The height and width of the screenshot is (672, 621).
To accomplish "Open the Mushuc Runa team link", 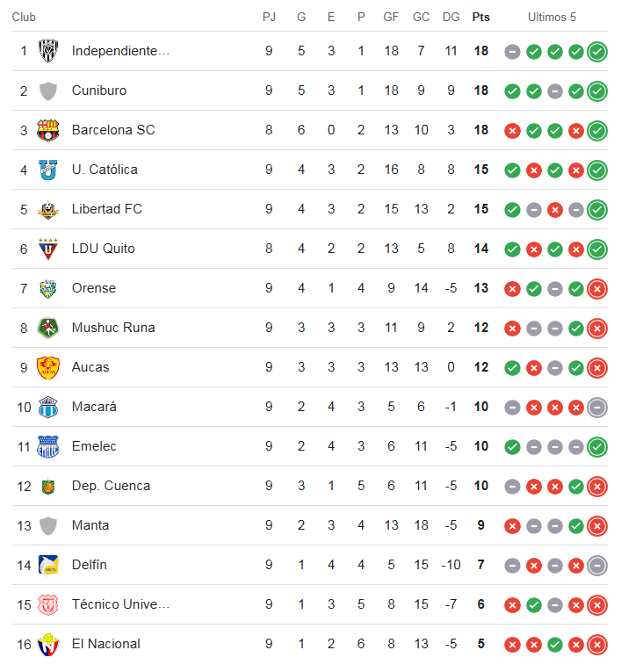I will [x=113, y=328].
